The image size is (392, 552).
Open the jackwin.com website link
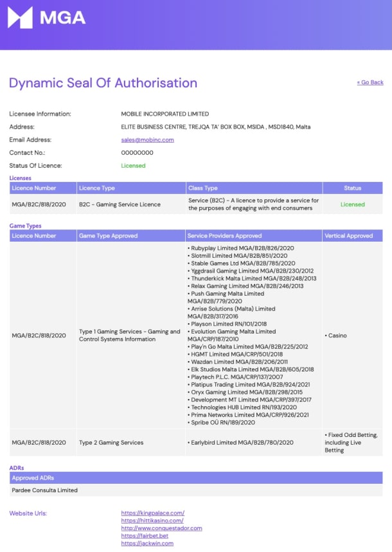[x=147, y=543]
